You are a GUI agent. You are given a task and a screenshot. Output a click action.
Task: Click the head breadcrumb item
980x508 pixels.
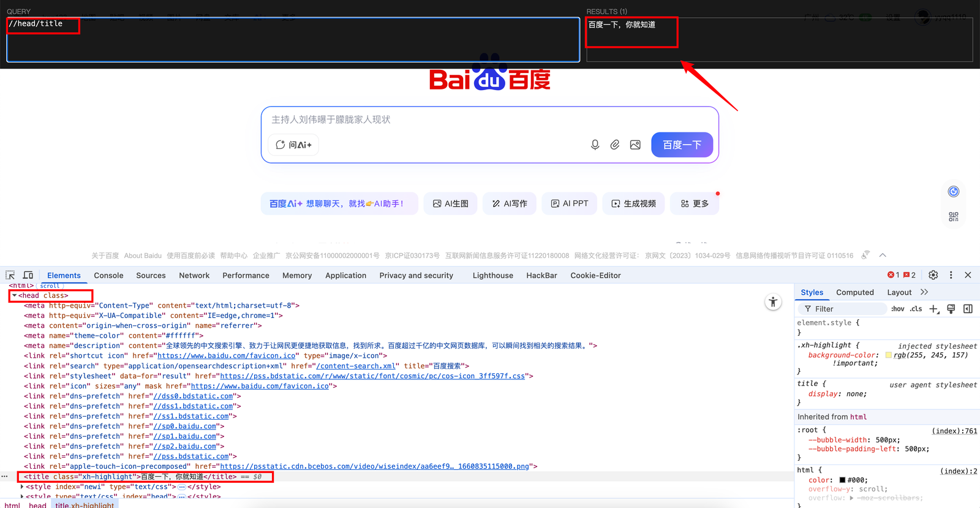(x=37, y=506)
